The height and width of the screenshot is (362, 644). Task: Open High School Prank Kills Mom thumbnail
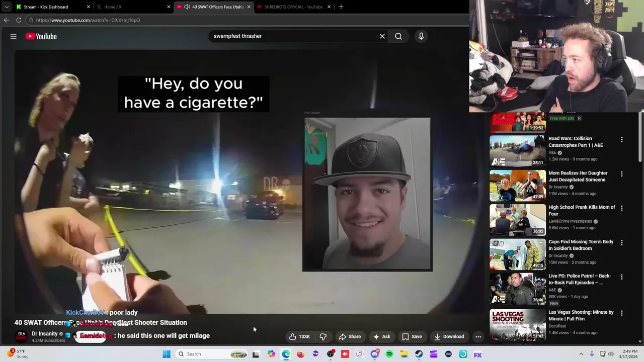coord(518,220)
